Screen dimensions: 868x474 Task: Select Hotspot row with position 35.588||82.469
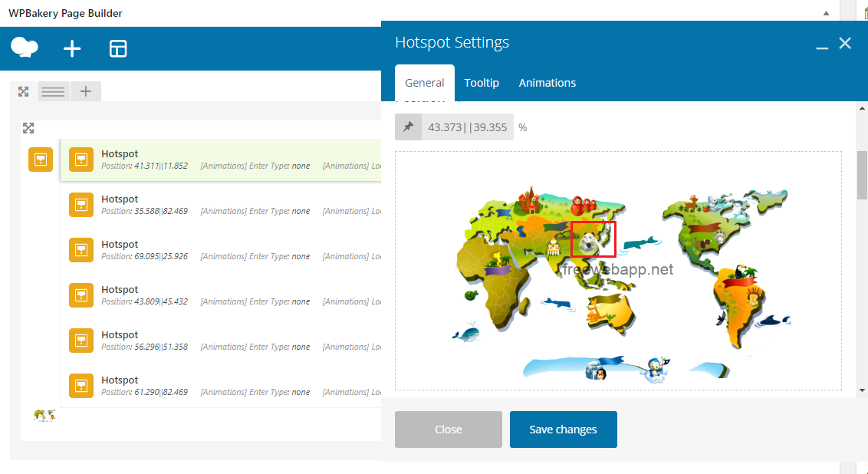[x=221, y=205]
